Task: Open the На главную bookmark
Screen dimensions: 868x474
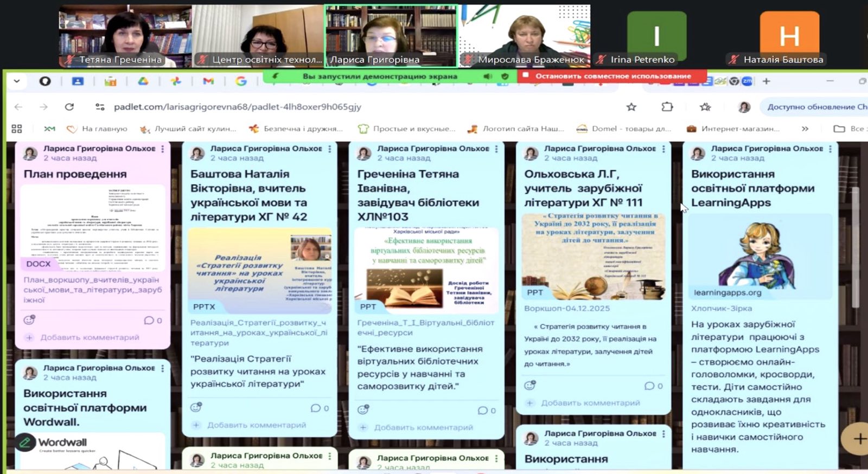Action: [x=97, y=129]
